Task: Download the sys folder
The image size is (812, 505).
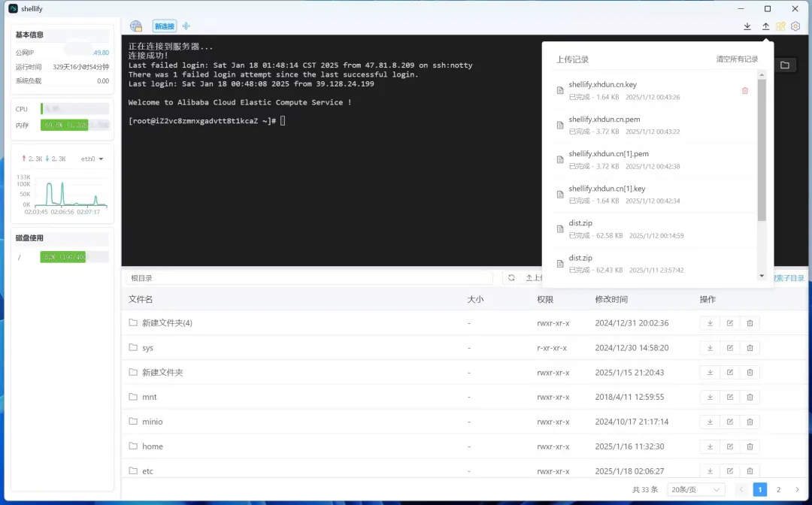Action: (710, 348)
